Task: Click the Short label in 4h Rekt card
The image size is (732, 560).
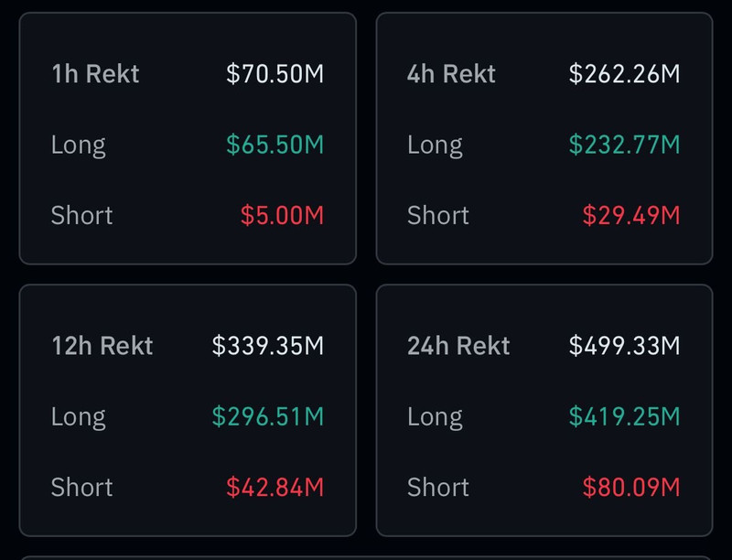Action: tap(438, 215)
